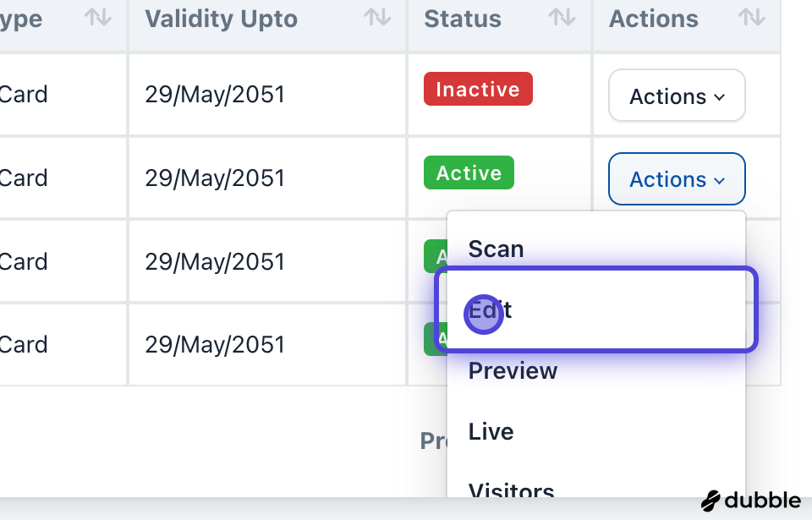
Task: Click the Validity Upto header label
Action: pyautogui.click(x=222, y=19)
